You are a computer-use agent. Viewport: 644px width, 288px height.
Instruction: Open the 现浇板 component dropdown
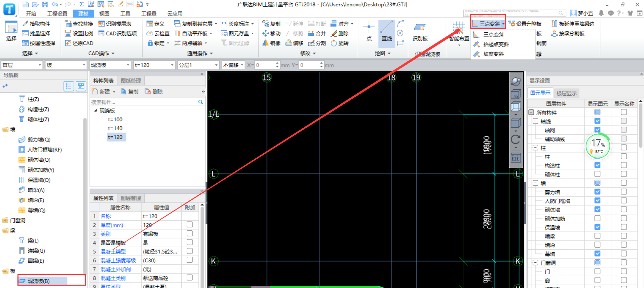110,65
